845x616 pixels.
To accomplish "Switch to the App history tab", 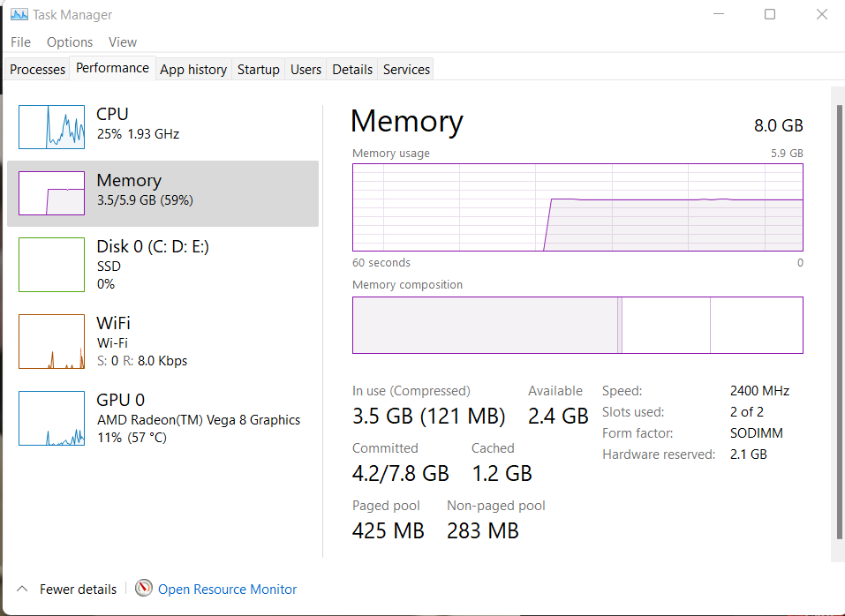I will [192, 69].
